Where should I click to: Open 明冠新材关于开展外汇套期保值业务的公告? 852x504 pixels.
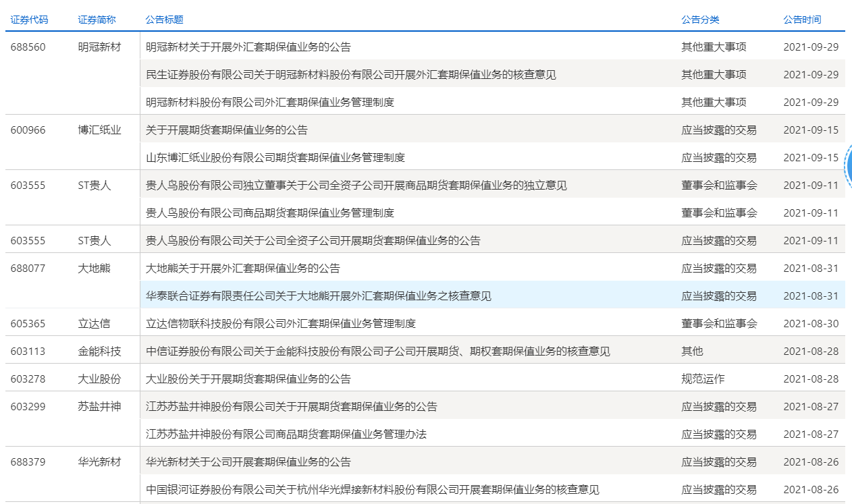coord(248,47)
